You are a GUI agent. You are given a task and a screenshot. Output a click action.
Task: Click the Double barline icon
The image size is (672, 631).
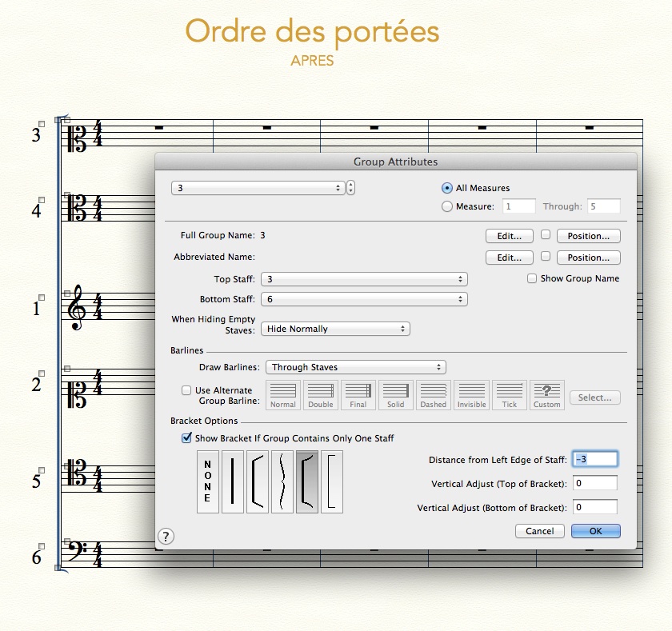[321, 395]
